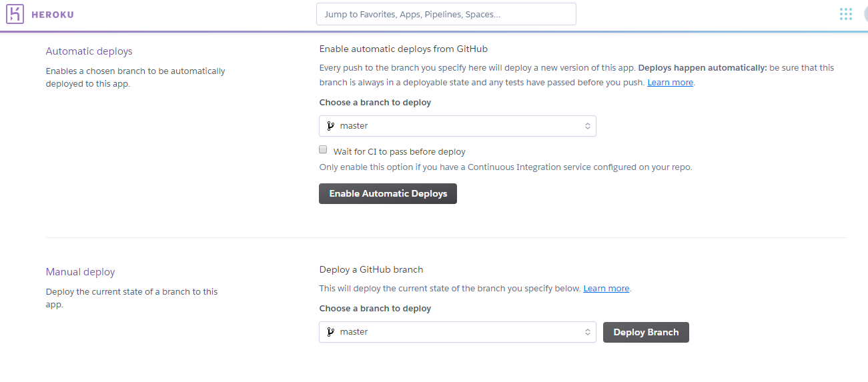Click the Automatic deploys section heading
This screenshot has width=868, height=382.
pos(89,51)
